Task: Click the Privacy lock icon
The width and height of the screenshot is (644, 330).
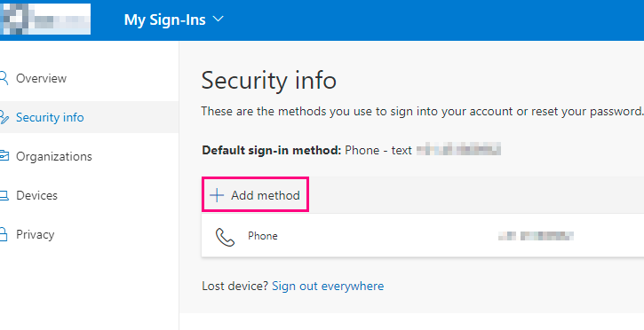Action: coord(4,234)
